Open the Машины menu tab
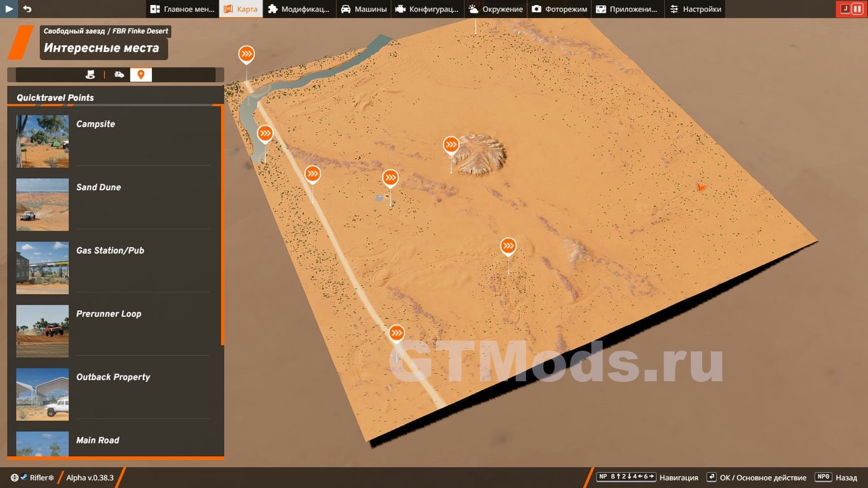Screen dimensions: 868x488 click(x=363, y=9)
